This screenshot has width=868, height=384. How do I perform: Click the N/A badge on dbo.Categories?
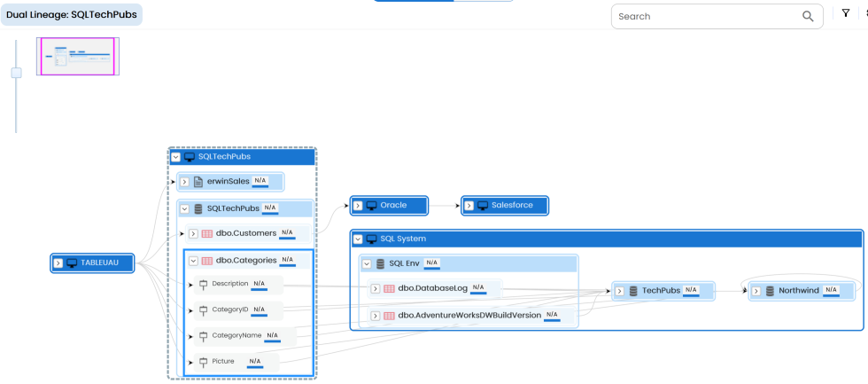[x=287, y=260]
